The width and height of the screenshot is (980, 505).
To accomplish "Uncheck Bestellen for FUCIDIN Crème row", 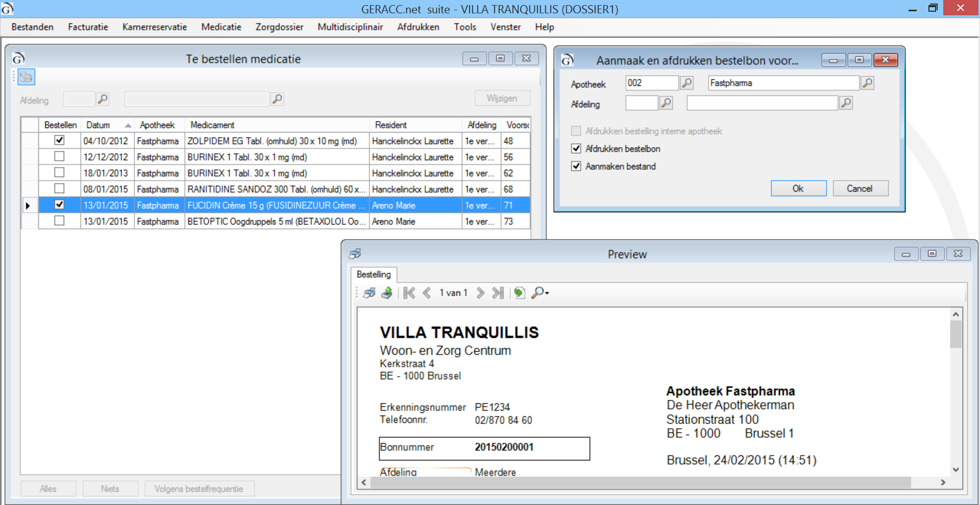I will 59,205.
